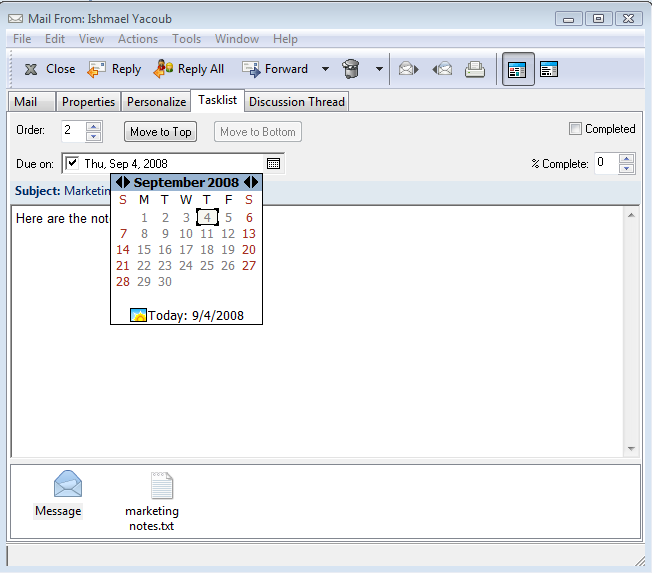The width and height of the screenshot is (652, 573).
Task: Open the calendar picker icon beside due date
Action: (274, 163)
